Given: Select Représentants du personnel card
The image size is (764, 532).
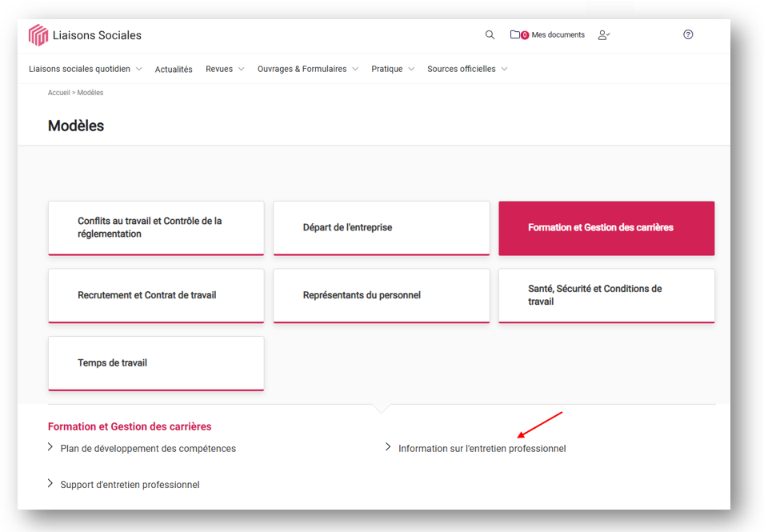Looking at the screenshot, I should pos(382,296).
